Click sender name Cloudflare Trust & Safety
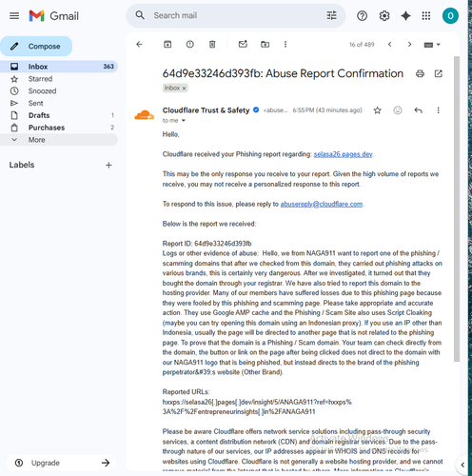The height and width of the screenshot is (476, 472). coord(206,110)
